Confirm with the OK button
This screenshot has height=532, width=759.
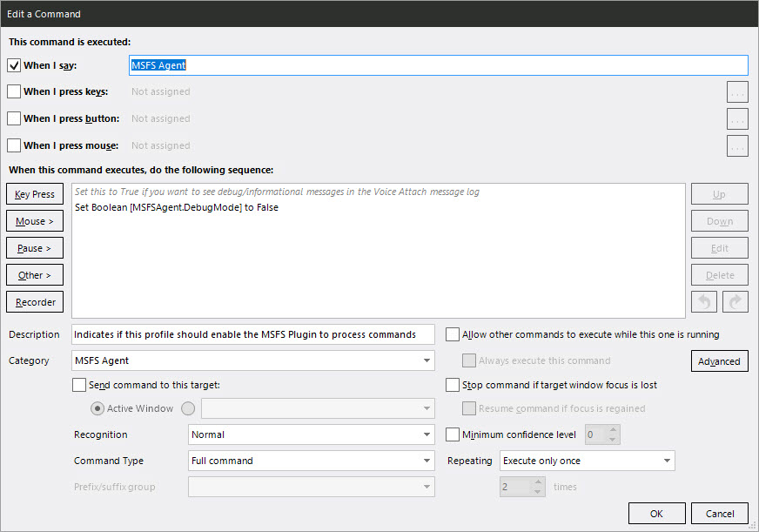tap(657, 514)
